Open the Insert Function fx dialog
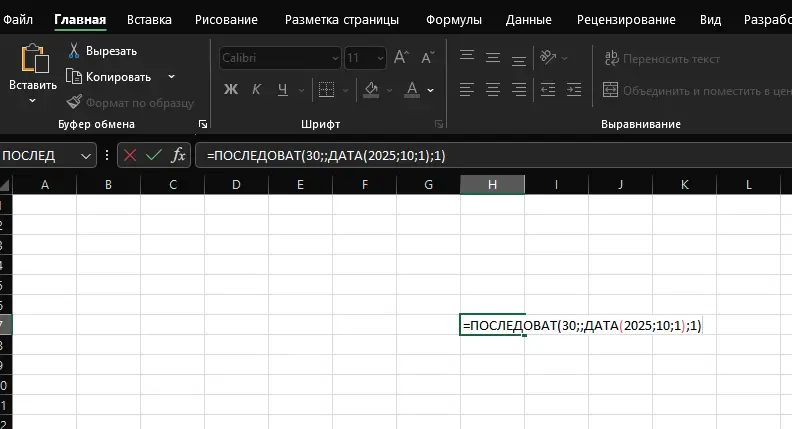 [x=178, y=155]
